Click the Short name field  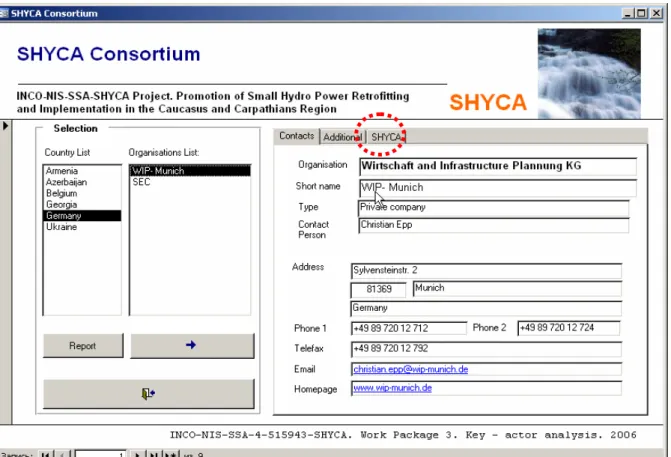(x=498, y=188)
